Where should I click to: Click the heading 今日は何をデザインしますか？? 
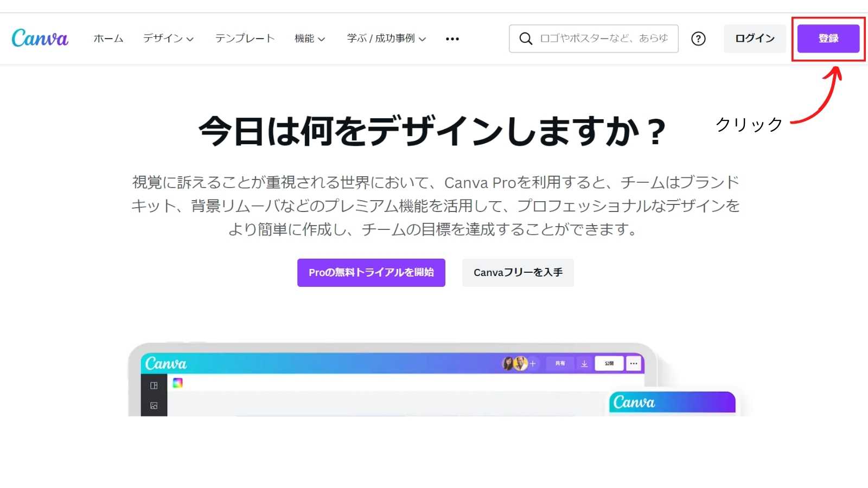tap(433, 131)
